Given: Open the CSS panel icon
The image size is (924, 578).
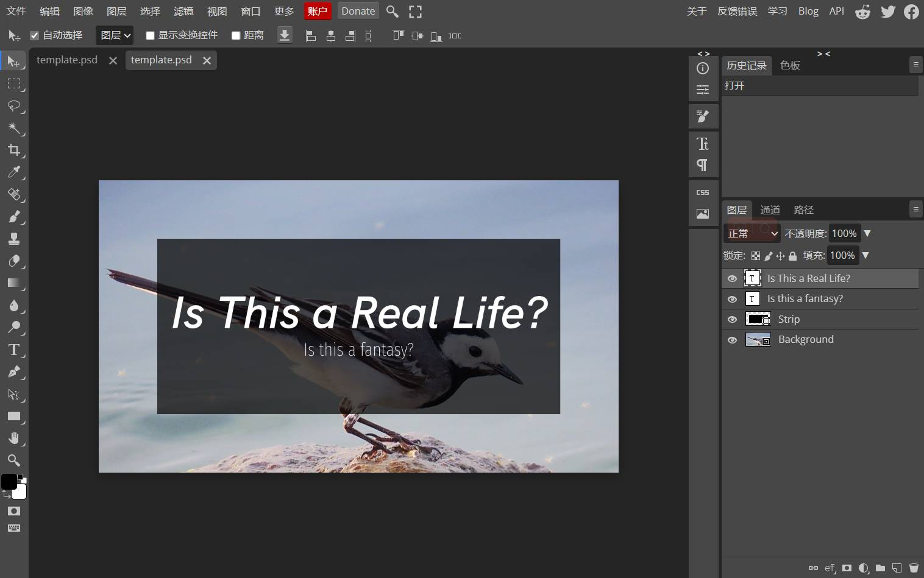Looking at the screenshot, I should point(703,192).
